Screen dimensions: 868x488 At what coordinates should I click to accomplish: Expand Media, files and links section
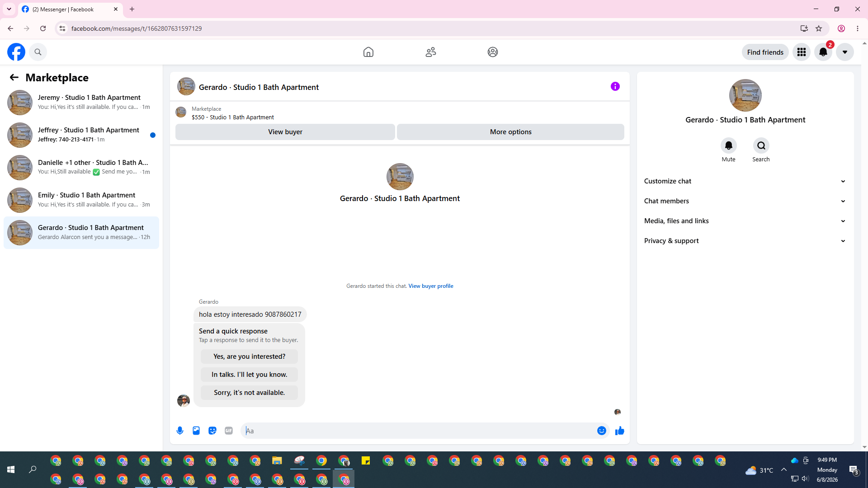coord(745,221)
